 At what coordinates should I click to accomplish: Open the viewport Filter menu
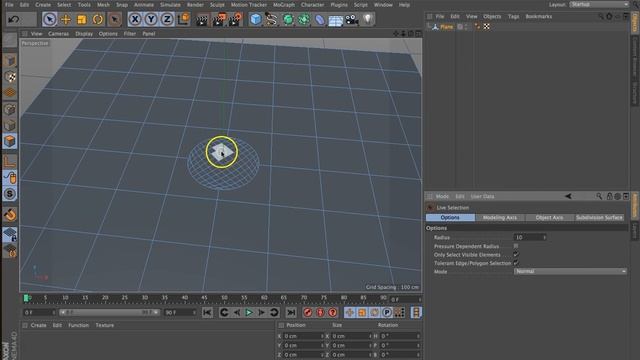[x=130, y=34]
